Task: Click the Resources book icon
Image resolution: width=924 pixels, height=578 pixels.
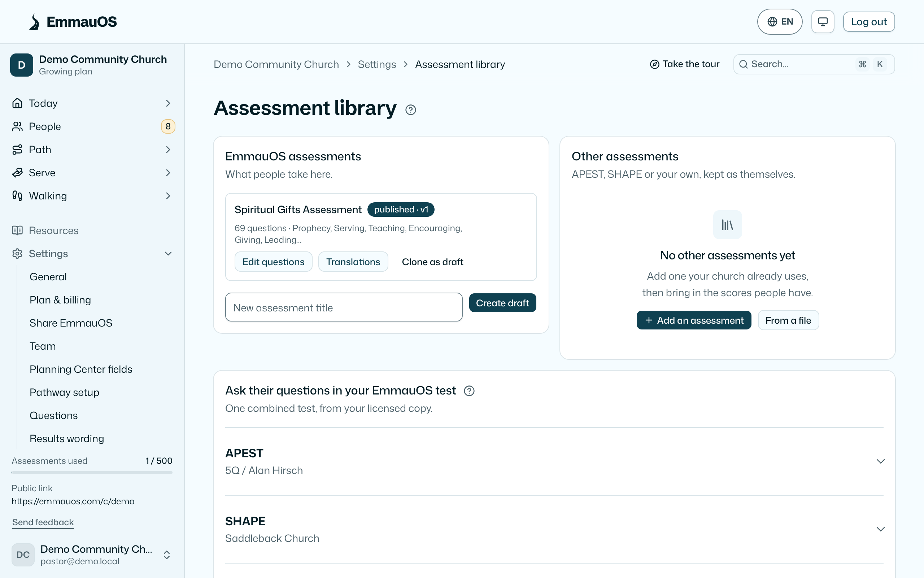Action: [17, 230]
